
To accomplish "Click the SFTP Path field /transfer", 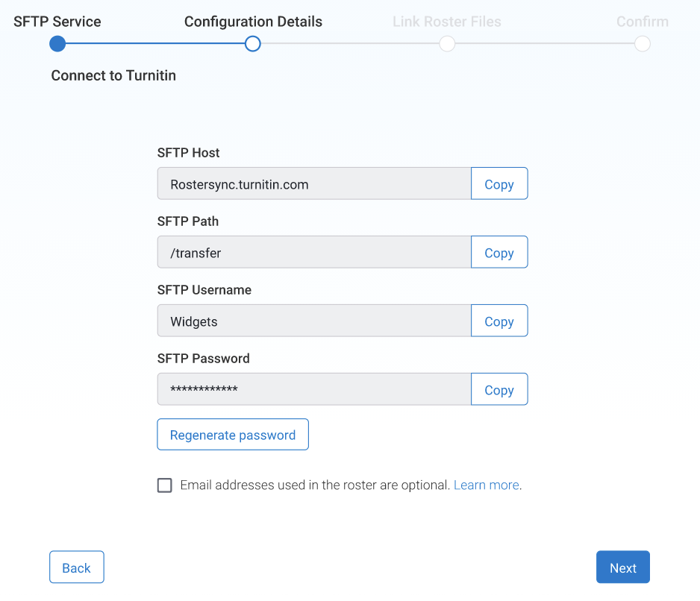I will pos(313,253).
